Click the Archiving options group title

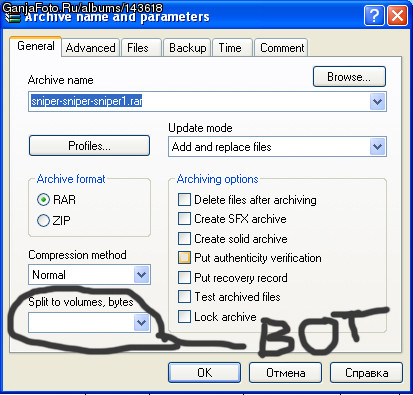(217, 179)
